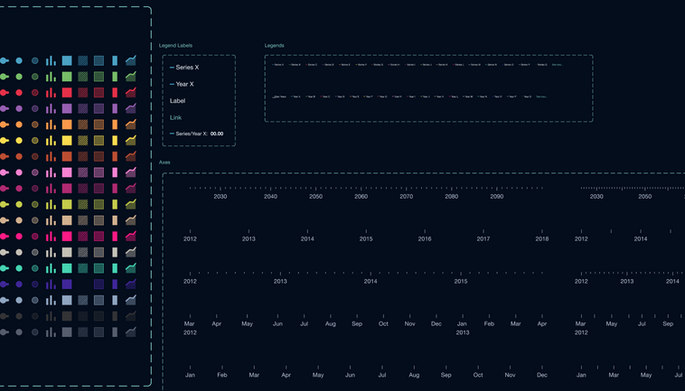Select the hatched teal square swatch

pos(83,268)
